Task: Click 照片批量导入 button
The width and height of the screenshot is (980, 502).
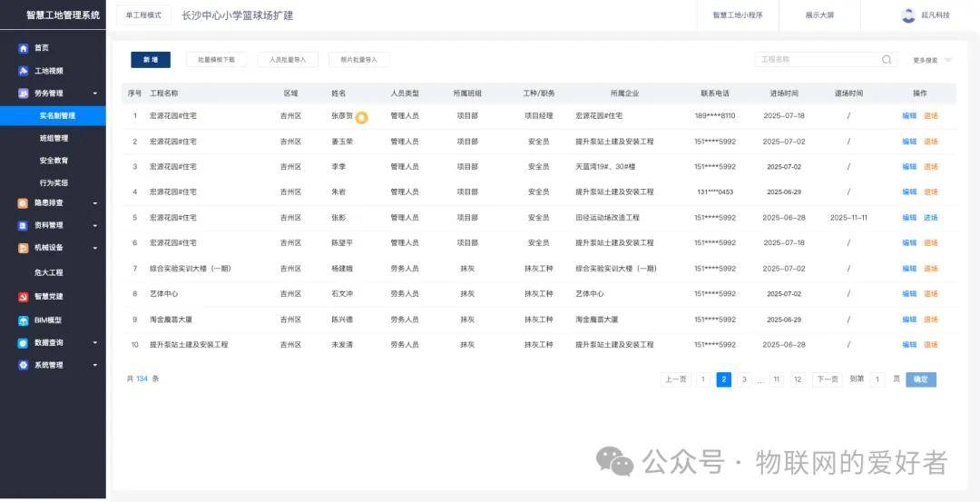Action: pyautogui.click(x=358, y=59)
